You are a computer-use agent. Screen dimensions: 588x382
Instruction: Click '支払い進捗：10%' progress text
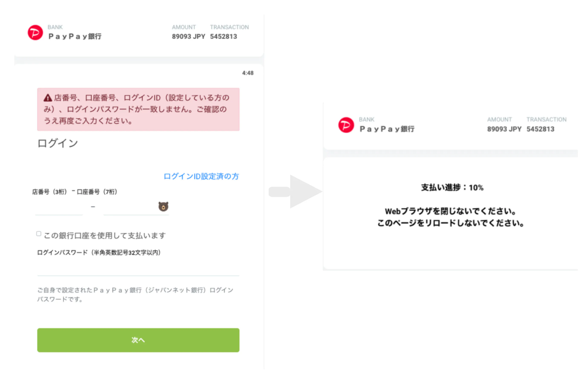pos(452,188)
